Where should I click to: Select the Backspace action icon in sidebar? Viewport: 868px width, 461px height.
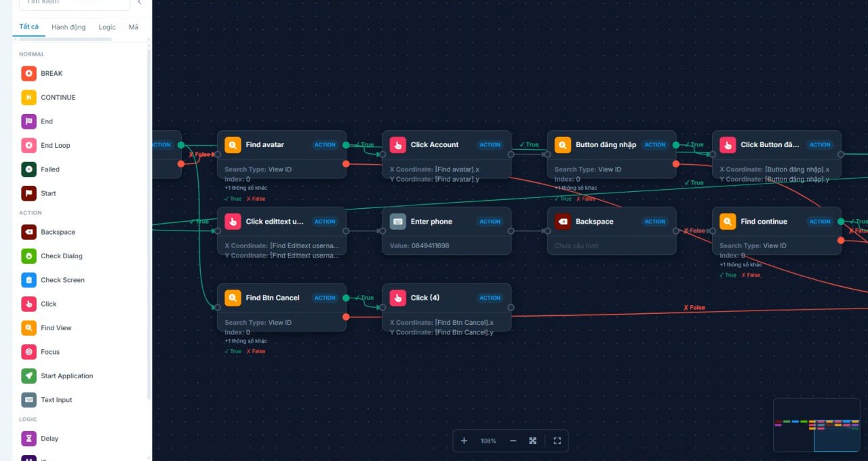28,232
